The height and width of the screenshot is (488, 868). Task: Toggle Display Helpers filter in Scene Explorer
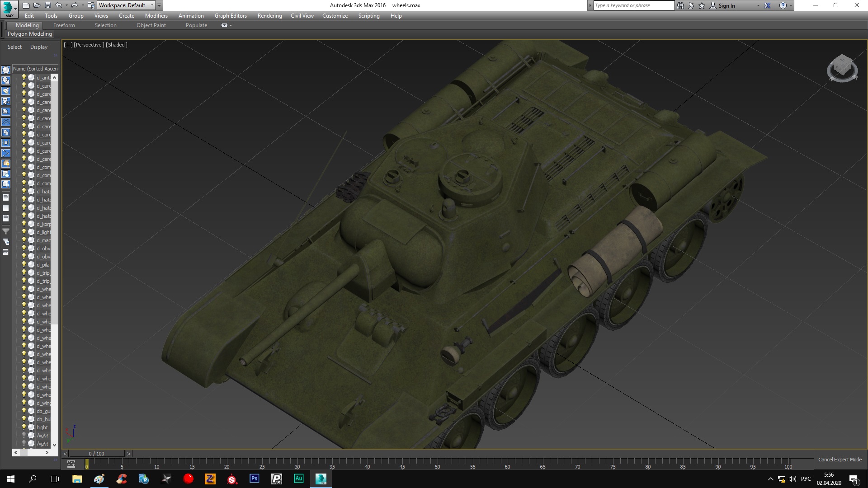[6, 112]
